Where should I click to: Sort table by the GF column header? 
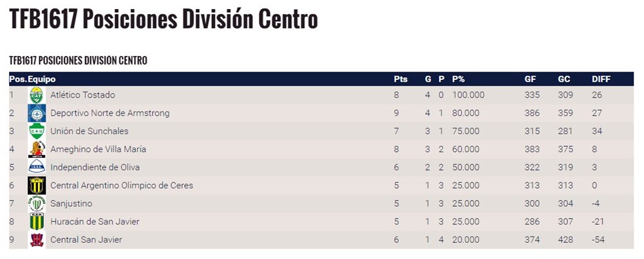tap(531, 79)
